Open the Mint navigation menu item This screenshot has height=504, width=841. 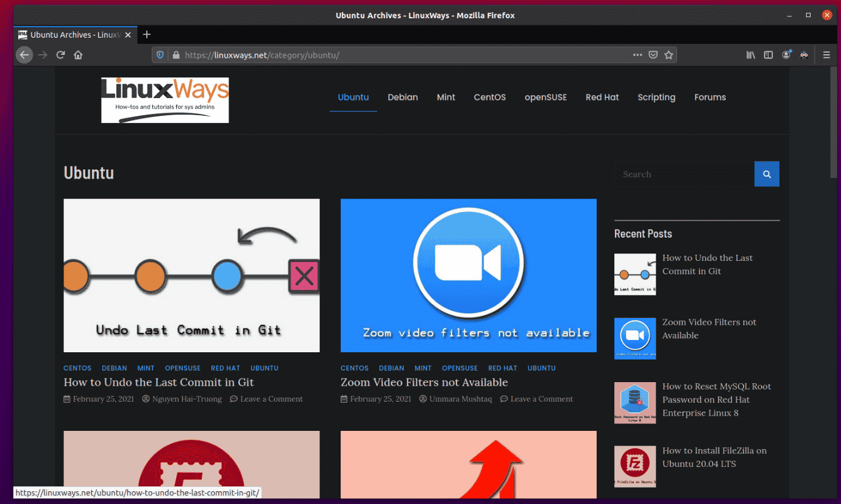446,97
